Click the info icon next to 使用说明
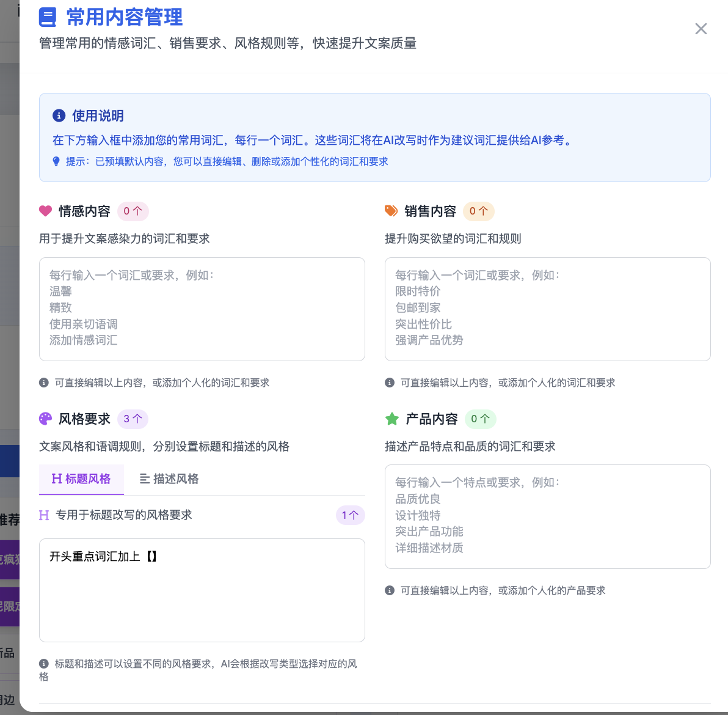The height and width of the screenshot is (715, 728). (x=59, y=116)
